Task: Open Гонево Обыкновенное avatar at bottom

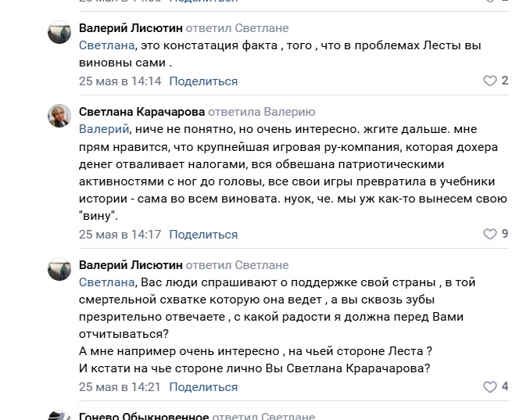Action: (x=59, y=415)
